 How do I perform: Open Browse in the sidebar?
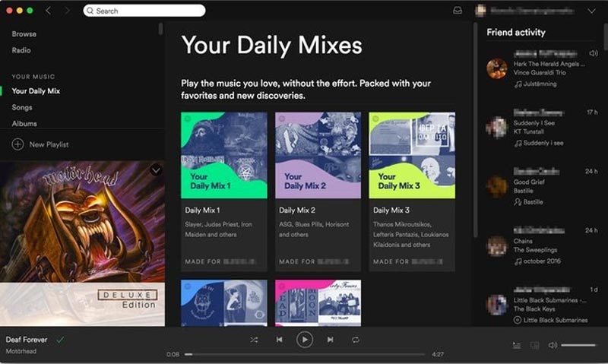coord(24,34)
